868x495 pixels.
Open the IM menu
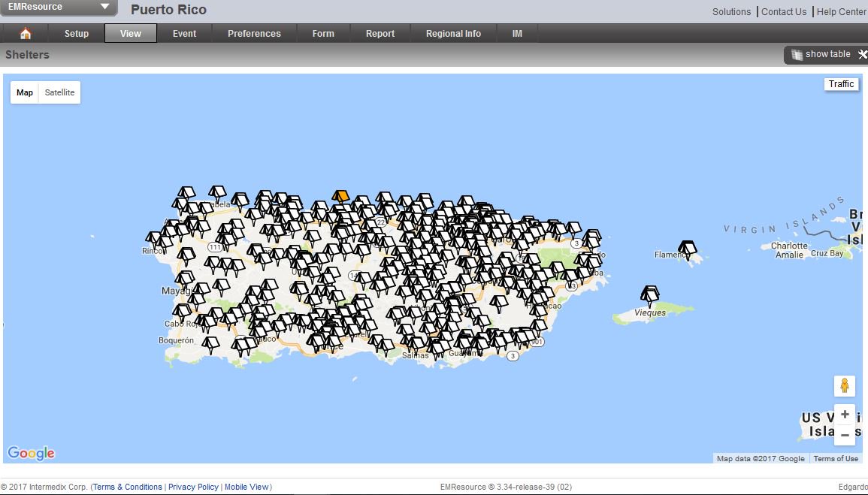coord(517,34)
